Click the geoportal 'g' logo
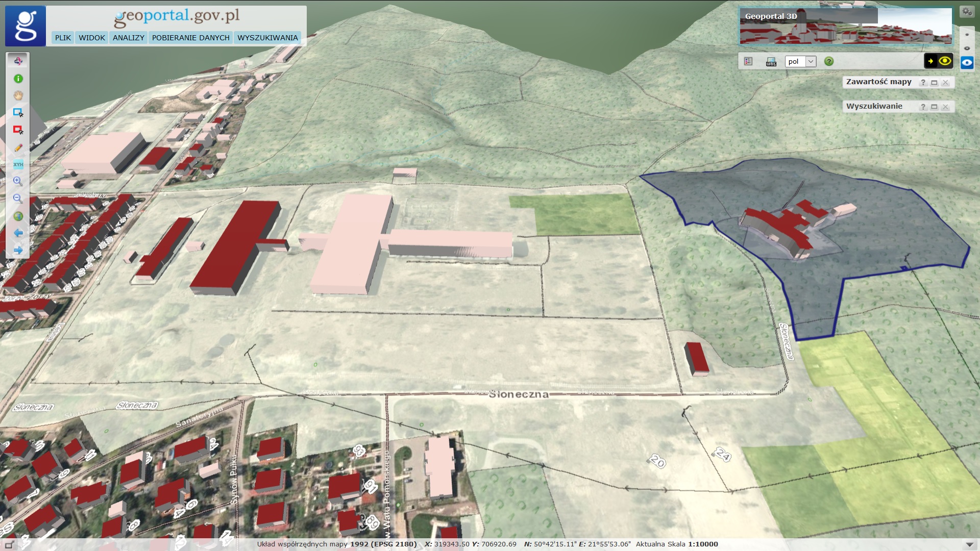Viewport: 980px width, 551px height. click(x=26, y=26)
